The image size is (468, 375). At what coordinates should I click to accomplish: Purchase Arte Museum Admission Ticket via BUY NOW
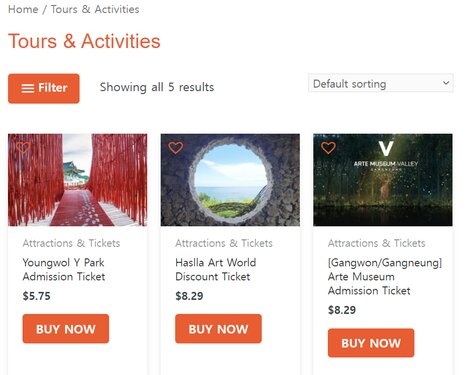click(371, 343)
